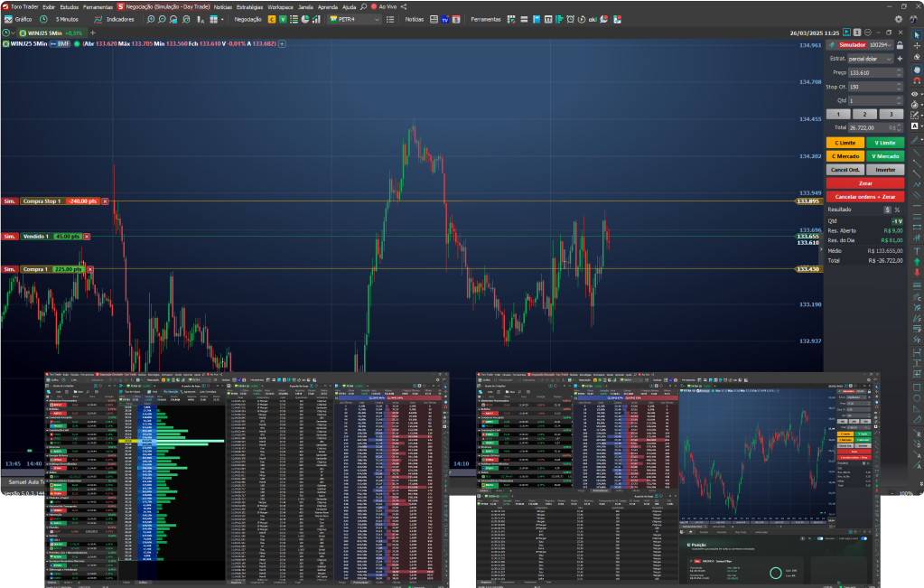Activate the magnet snap tool
Viewport: 924px width, 588px height.
click(x=916, y=80)
